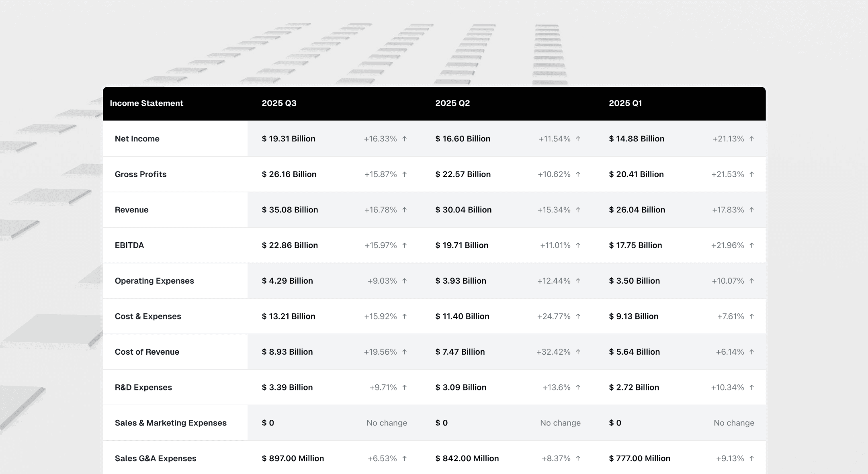Select the 2025 Q1 column header
The image size is (868, 474).
point(625,103)
